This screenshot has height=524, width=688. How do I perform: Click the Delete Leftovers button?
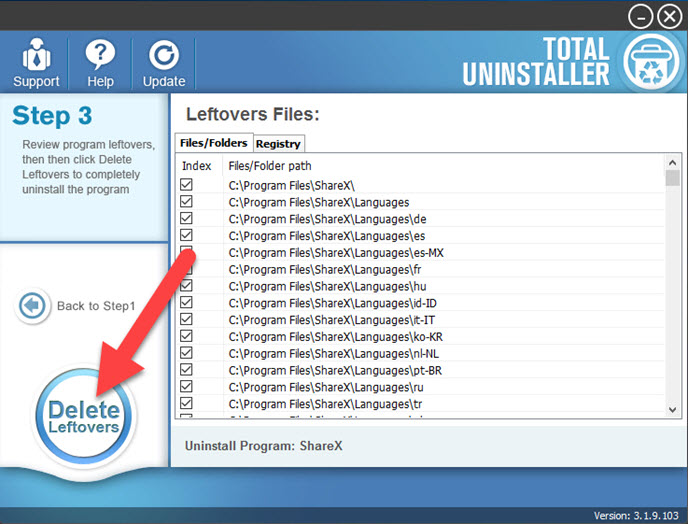[x=83, y=416]
